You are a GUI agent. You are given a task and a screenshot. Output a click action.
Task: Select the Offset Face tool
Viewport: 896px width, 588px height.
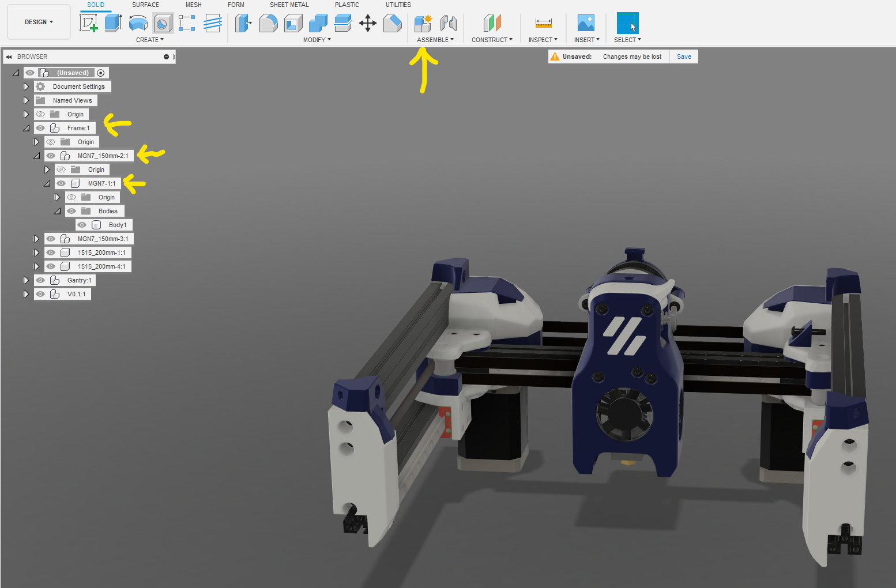point(342,23)
